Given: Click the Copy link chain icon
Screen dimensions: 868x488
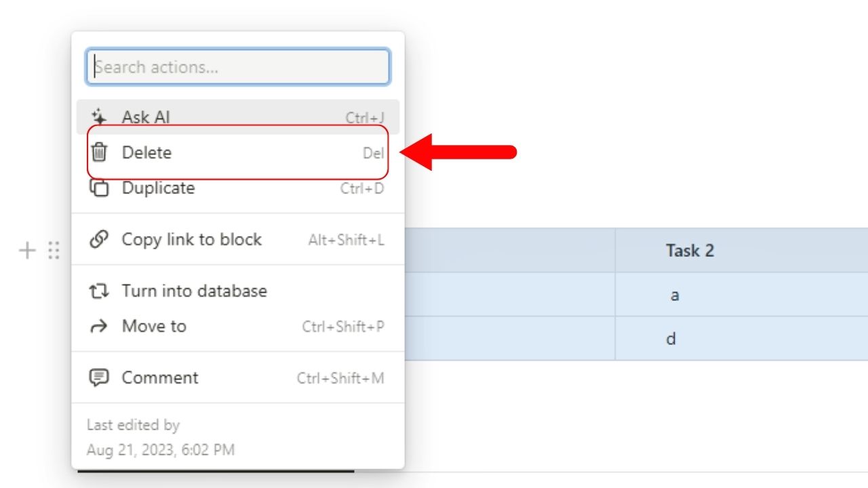Looking at the screenshot, I should pos(100,239).
